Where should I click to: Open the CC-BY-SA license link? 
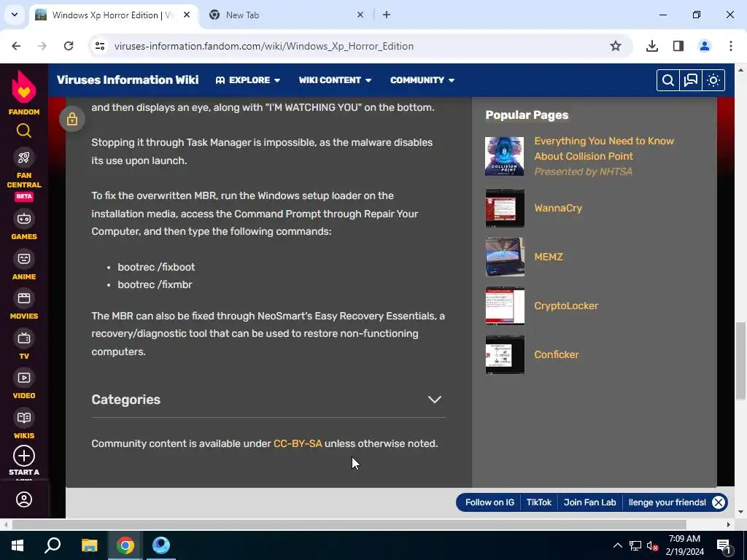[298, 443]
